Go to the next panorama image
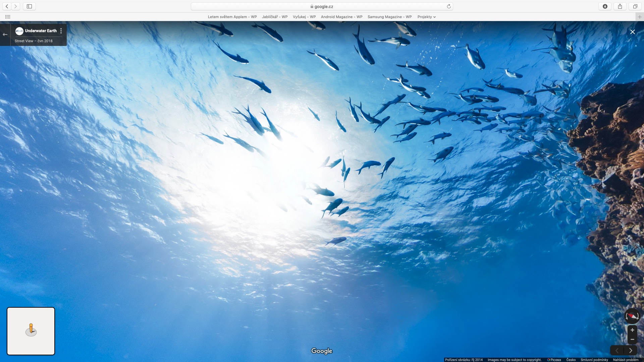 click(x=631, y=351)
